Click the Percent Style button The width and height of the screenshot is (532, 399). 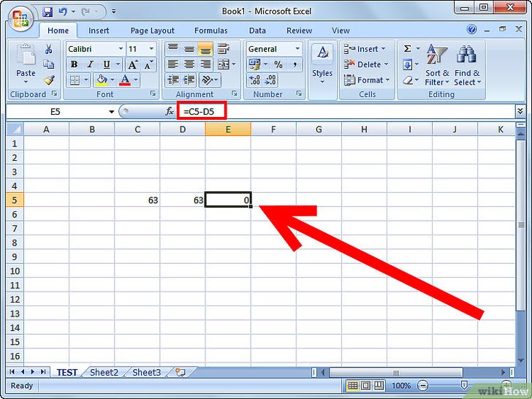278,64
